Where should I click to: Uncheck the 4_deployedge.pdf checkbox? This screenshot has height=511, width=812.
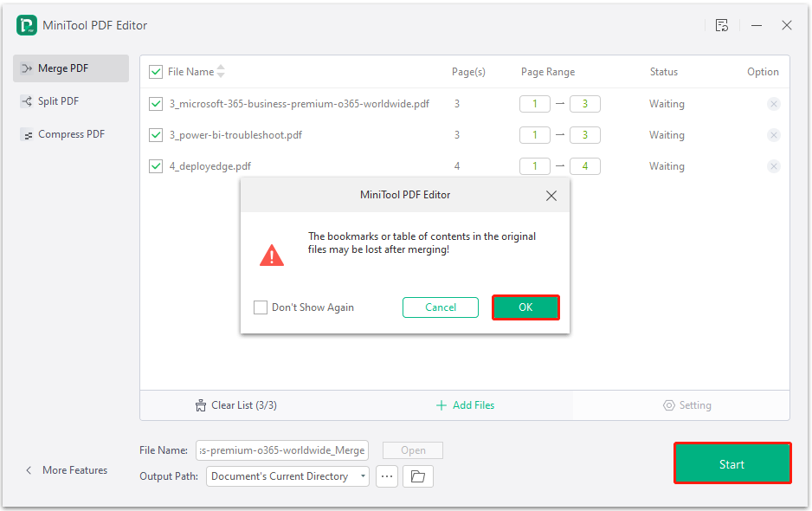point(156,165)
